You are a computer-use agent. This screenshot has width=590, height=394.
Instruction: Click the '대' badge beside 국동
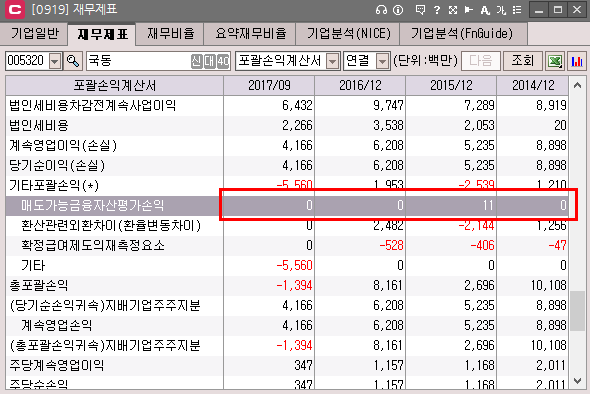pos(210,61)
